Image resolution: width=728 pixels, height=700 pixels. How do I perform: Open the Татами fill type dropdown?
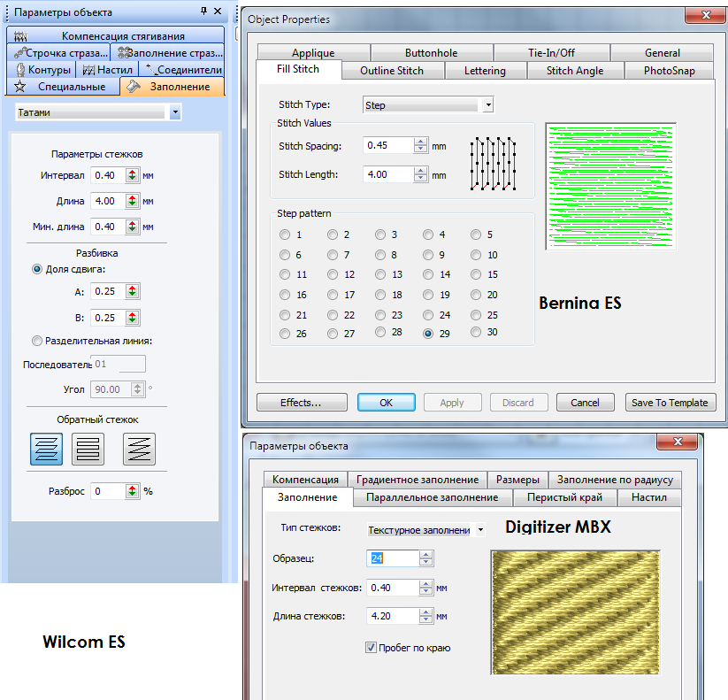175,113
